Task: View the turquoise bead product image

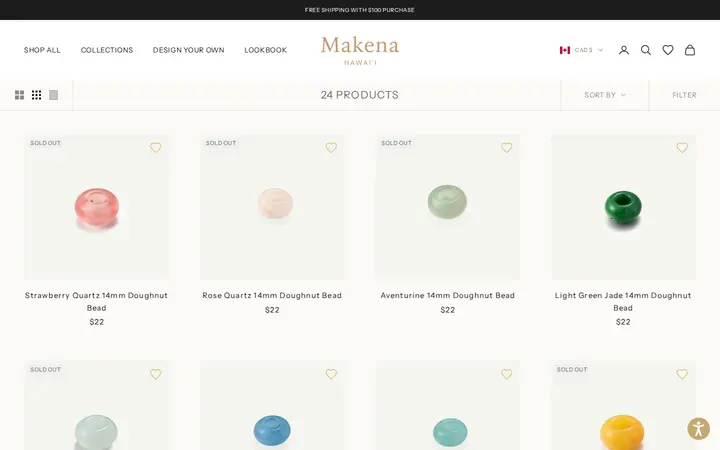Action: 448,405
